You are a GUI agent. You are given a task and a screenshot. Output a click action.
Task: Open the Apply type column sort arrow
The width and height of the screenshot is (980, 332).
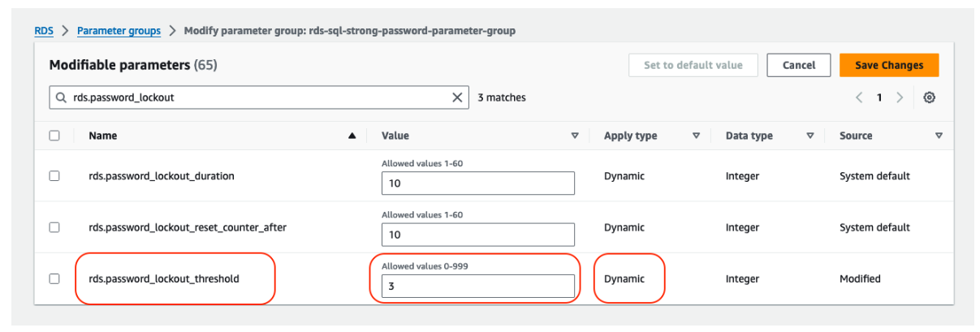pyautogui.click(x=696, y=136)
